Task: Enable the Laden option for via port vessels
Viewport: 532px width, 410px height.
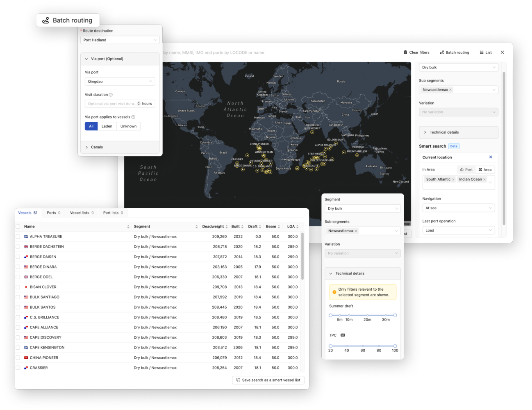Action: pos(107,126)
